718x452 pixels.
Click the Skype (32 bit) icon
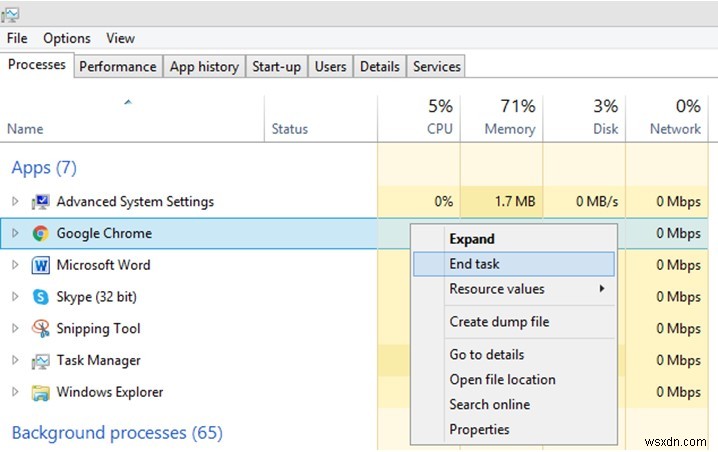click(41, 297)
